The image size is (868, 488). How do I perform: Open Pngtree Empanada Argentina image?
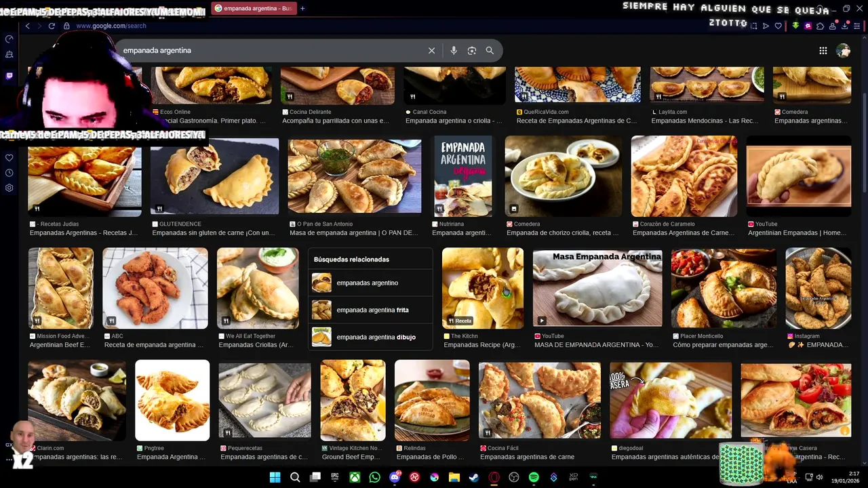[172, 401]
